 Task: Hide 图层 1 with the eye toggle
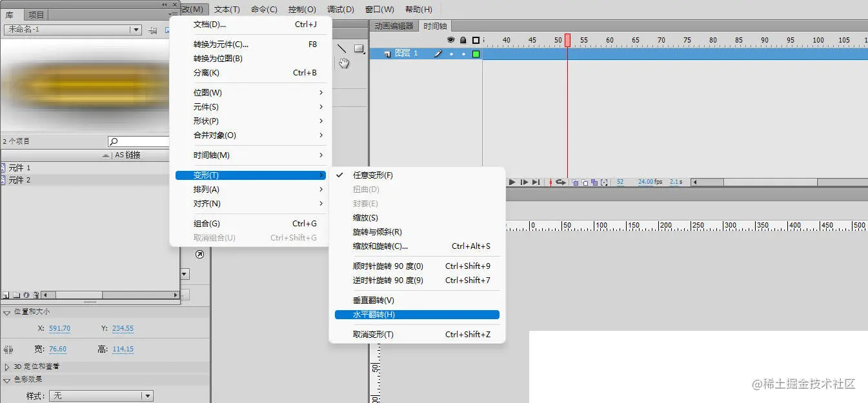click(x=451, y=54)
